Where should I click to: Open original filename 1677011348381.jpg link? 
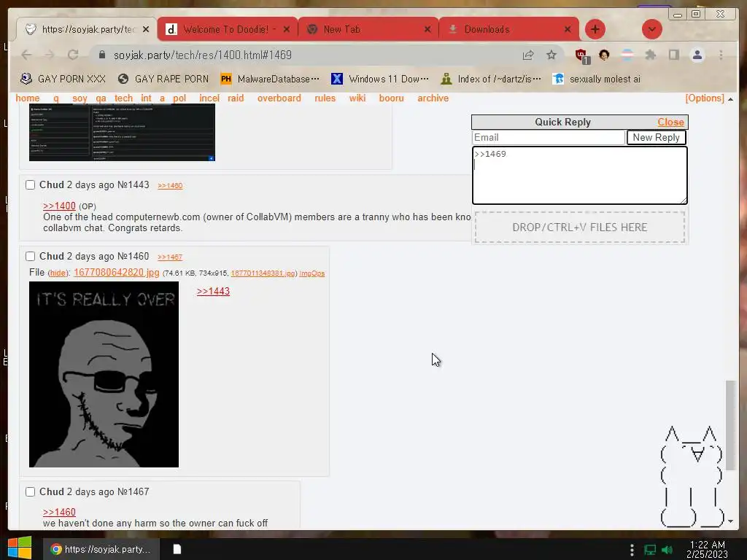[263, 273]
